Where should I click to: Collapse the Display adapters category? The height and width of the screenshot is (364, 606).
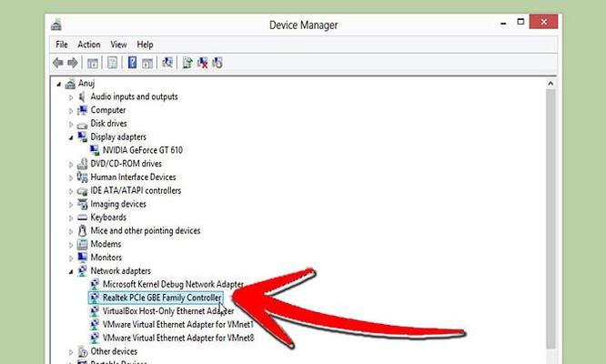point(71,137)
